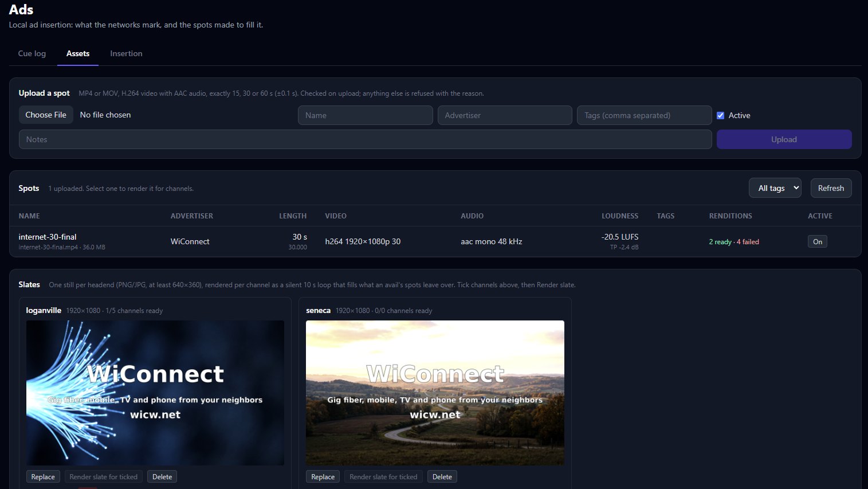Viewport: 868px width, 489px height.
Task: Open the All tags dropdown
Action: coord(775,188)
